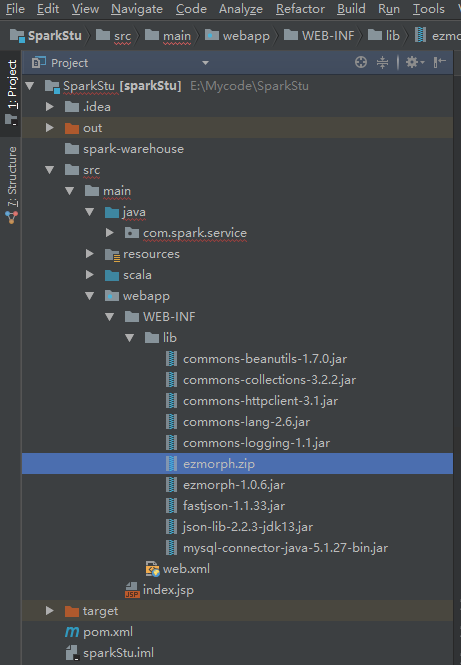Select mysql-connector-java-5.1.27-bin.jar in the tree
This screenshot has height=665, width=461.
[x=285, y=548]
